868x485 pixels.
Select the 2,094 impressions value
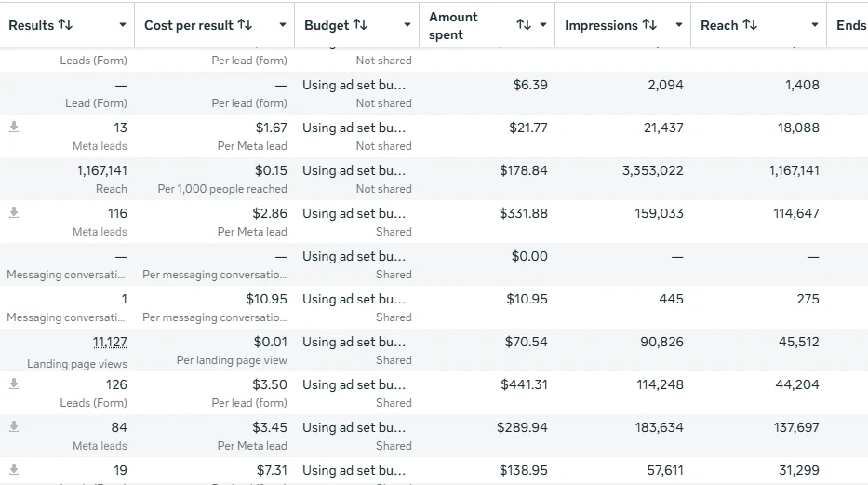665,86
